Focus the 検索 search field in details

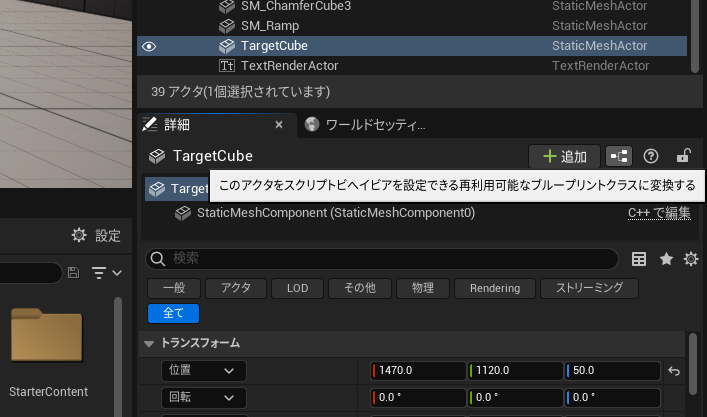381,259
